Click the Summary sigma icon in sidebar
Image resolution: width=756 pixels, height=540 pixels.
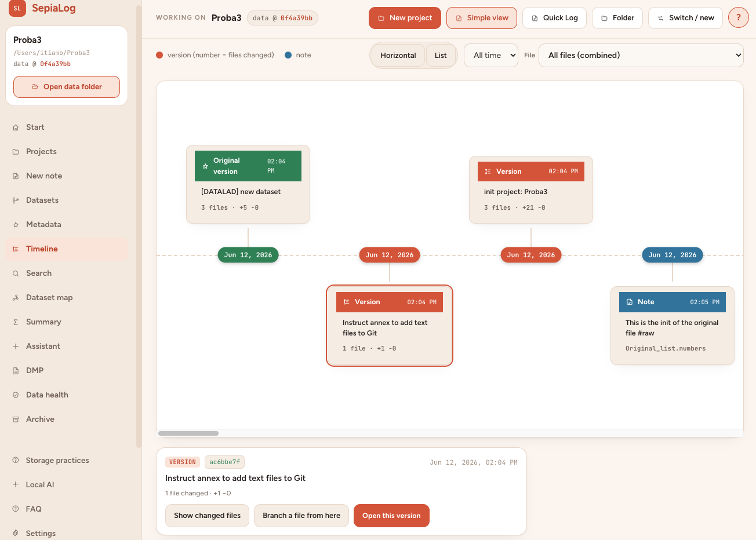16,322
